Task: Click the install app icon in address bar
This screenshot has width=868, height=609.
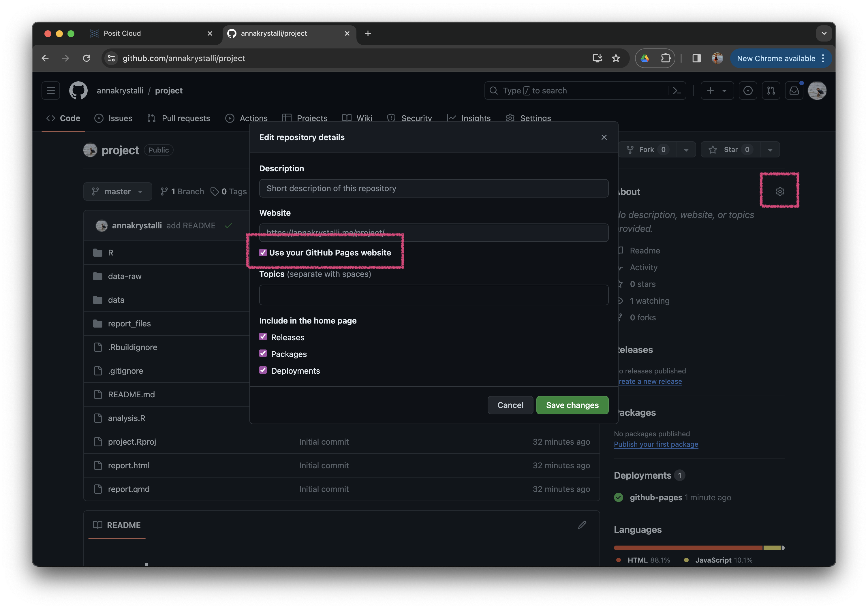Action: [597, 58]
